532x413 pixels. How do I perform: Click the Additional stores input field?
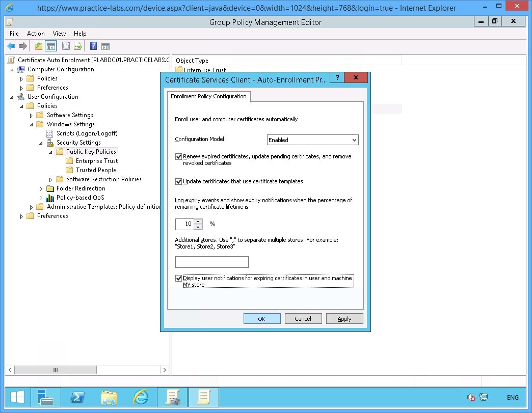[211, 262]
